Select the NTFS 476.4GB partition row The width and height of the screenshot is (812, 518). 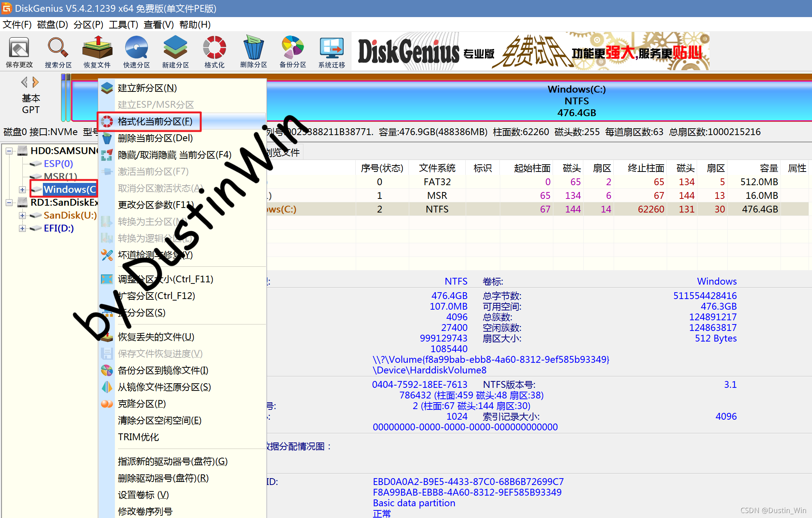(x=537, y=209)
